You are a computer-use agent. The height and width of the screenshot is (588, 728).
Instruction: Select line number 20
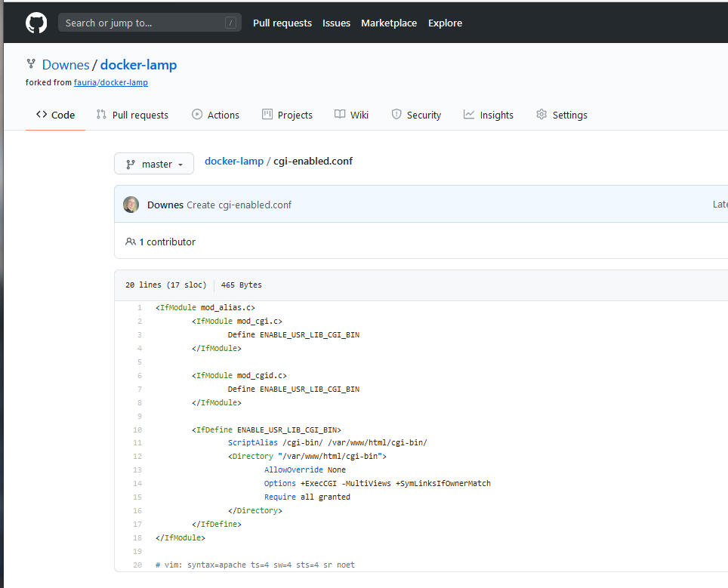[x=137, y=565]
